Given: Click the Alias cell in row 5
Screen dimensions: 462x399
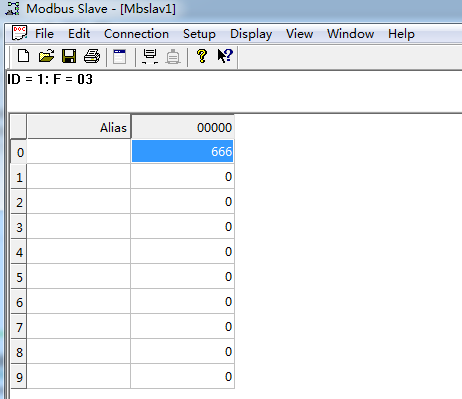Looking at the screenshot, I should 79,277.
